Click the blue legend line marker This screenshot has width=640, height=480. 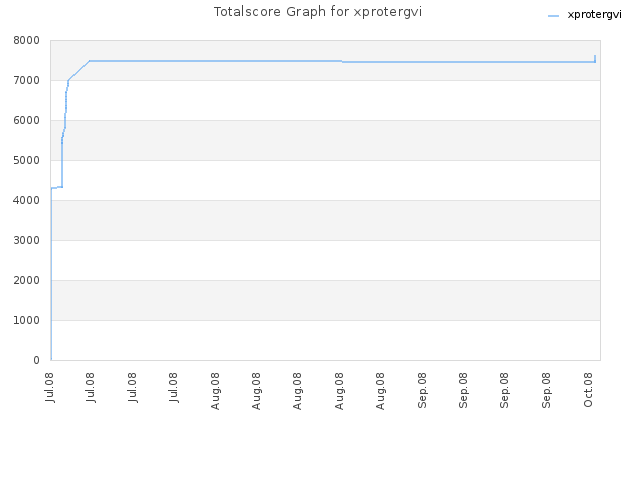click(553, 16)
